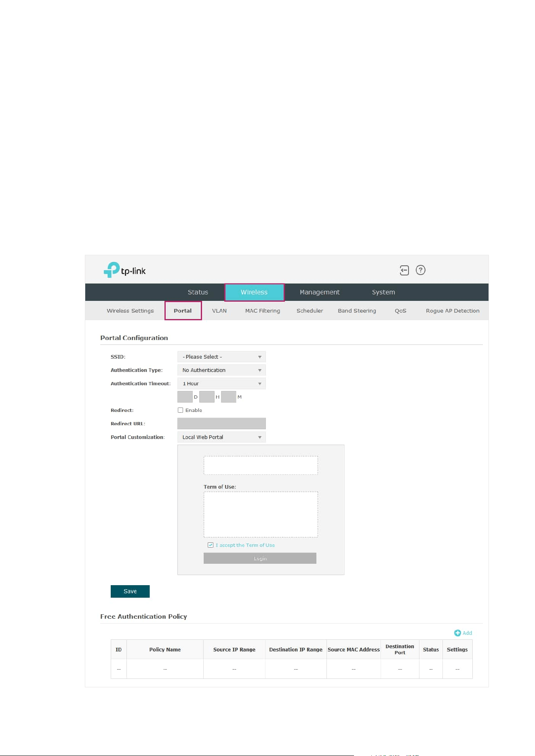Open the Authentication Type dropdown
The height and width of the screenshot is (756, 535).
coord(221,370)
